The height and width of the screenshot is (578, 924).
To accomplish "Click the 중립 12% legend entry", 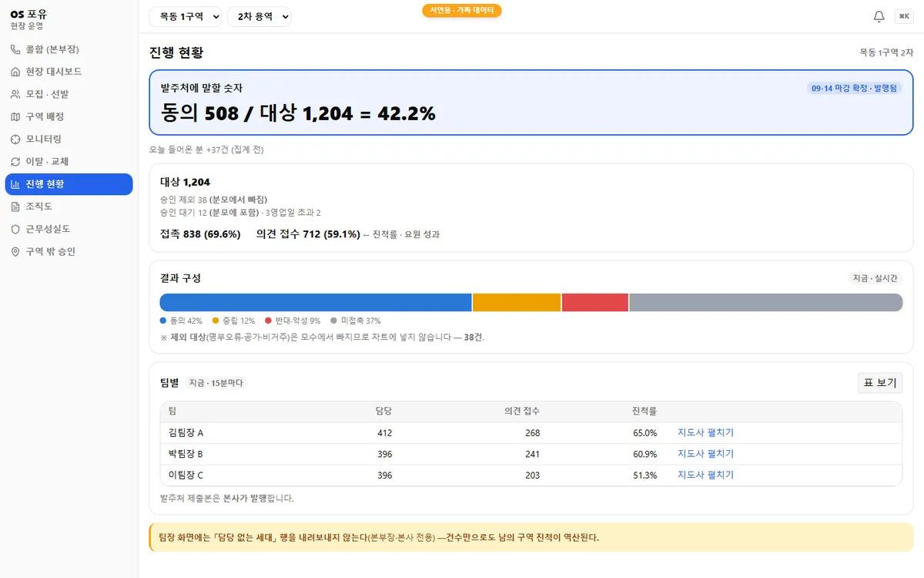I will point(233,321).
